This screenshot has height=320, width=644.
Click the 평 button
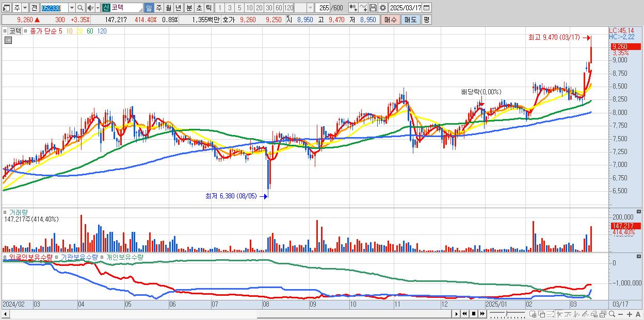pos(426,20)
